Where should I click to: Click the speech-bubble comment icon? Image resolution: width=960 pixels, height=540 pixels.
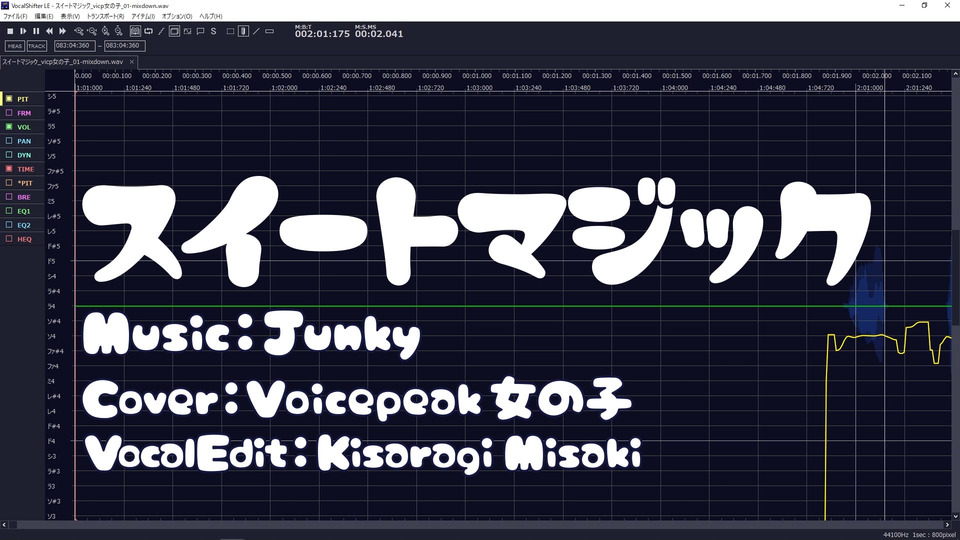(200, 31)
